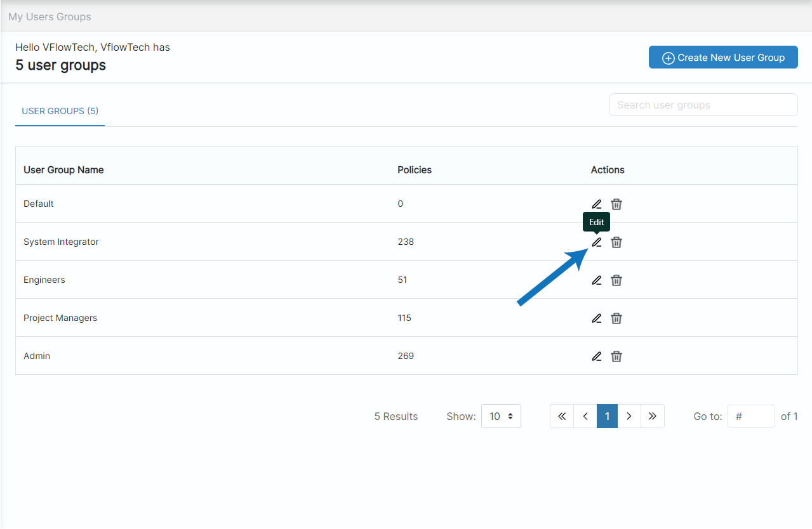Delete the Project Managers user group

[616, 318]
